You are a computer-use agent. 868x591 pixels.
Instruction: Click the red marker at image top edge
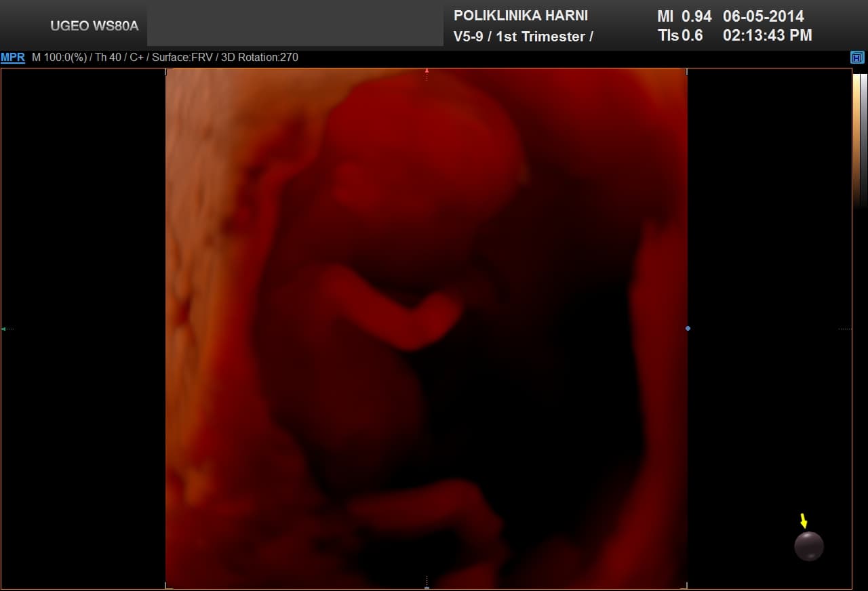click(427, 70)
